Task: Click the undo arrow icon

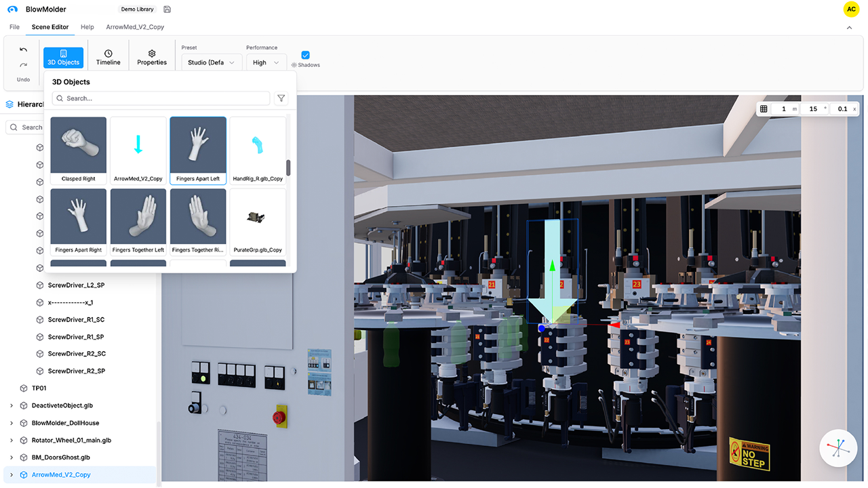Action: coord(23,49)
